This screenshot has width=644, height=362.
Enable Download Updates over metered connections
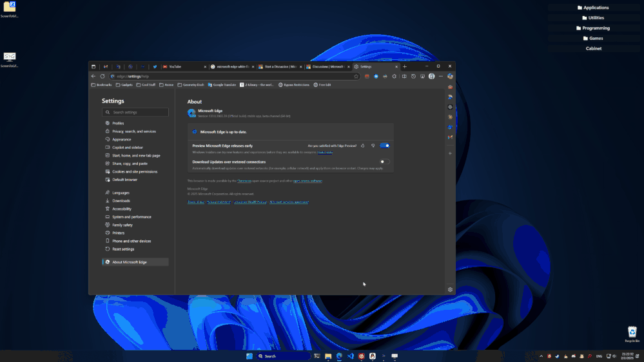pos(385,162)
